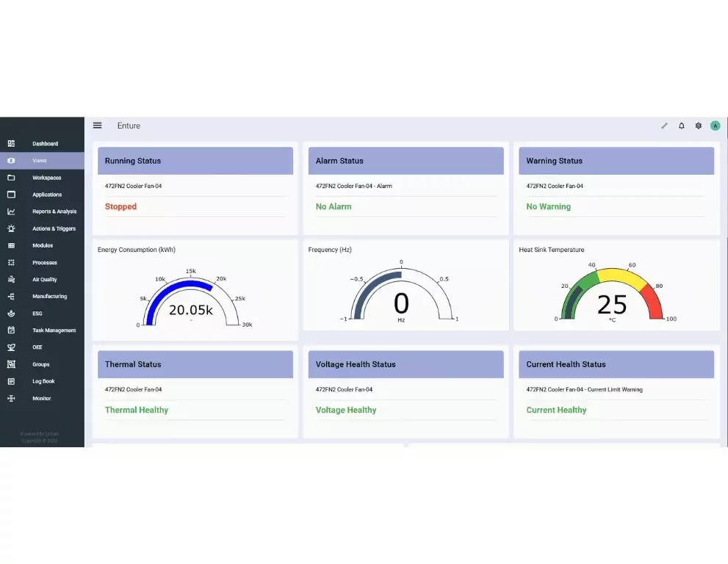Open the Task Management calendar icon
Screen dimensions: 728x564
coord(12,330)
